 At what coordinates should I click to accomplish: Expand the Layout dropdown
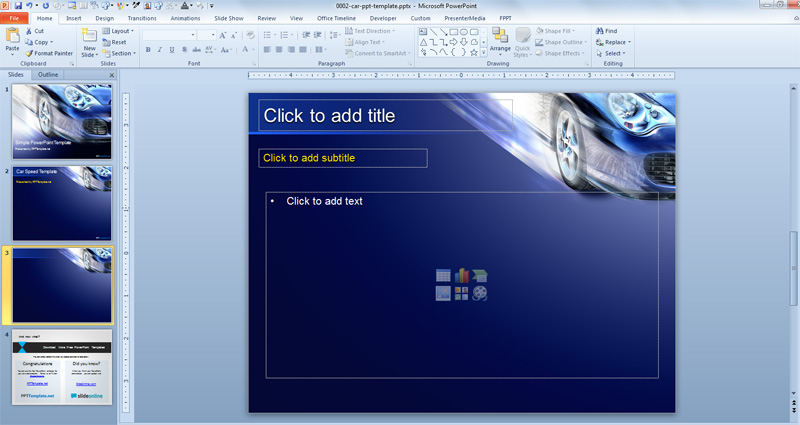[120, 31]
